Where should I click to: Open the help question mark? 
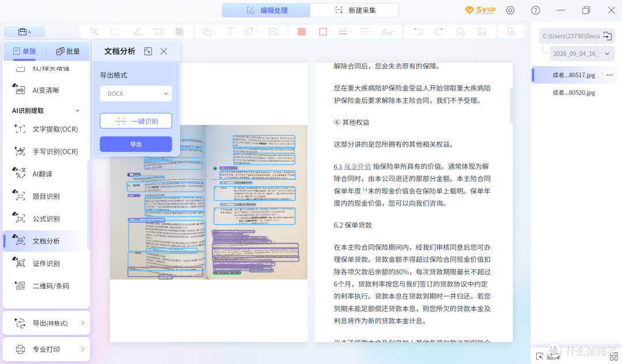point(536,10)
